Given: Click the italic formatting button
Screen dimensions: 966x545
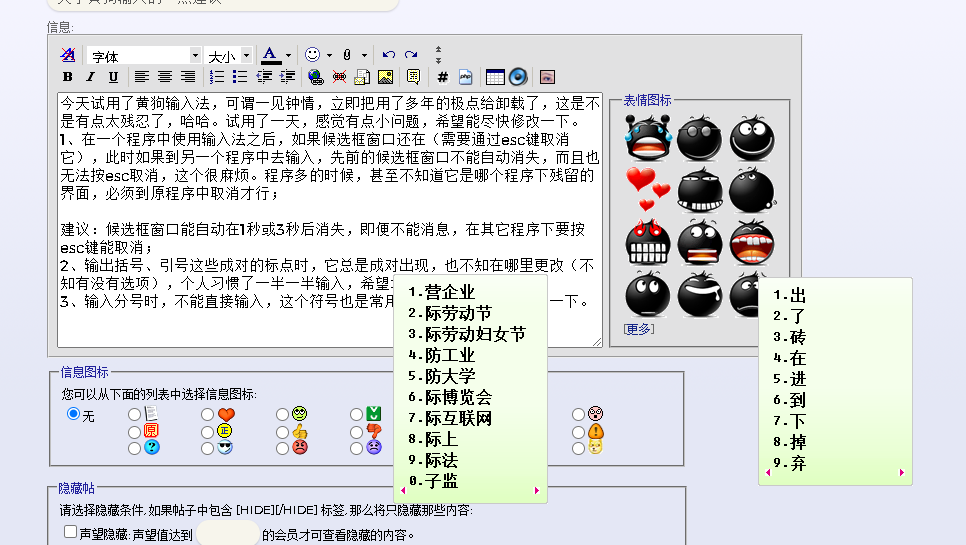Looking at the screenshot, I should point(90,77).
